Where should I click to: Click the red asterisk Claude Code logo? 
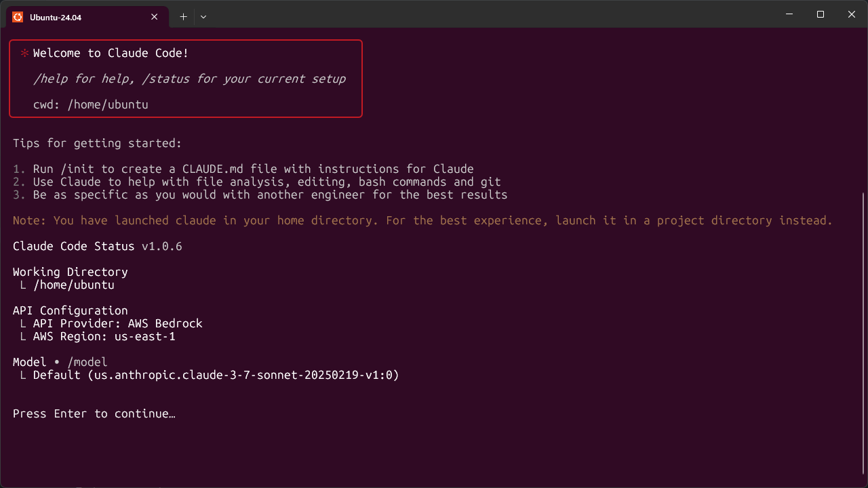point(24,54)
